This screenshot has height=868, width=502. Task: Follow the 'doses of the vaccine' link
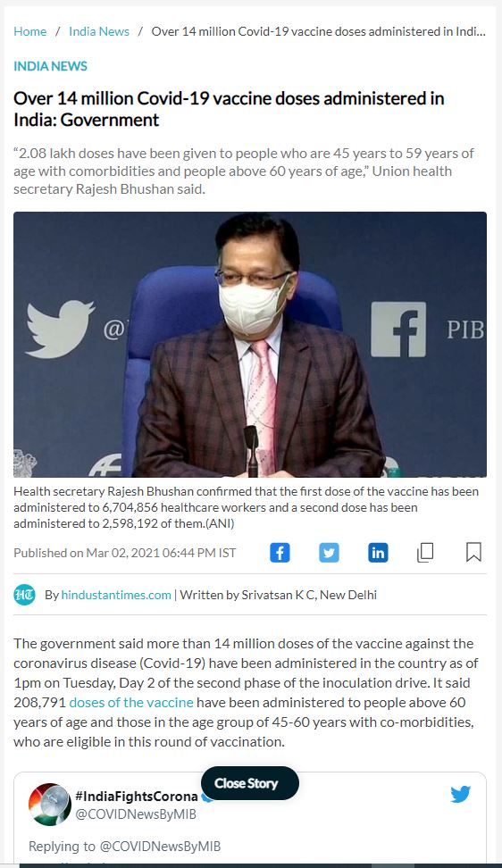click(x=131, y=703)
